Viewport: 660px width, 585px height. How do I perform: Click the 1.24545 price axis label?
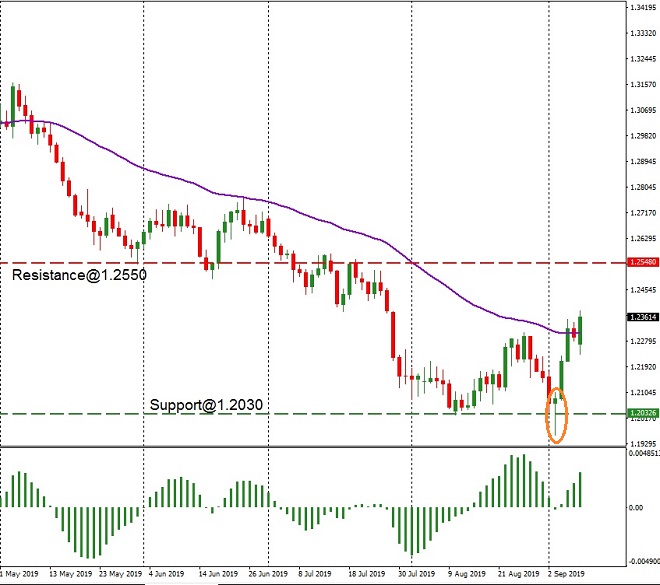click(x=643, y=290)
